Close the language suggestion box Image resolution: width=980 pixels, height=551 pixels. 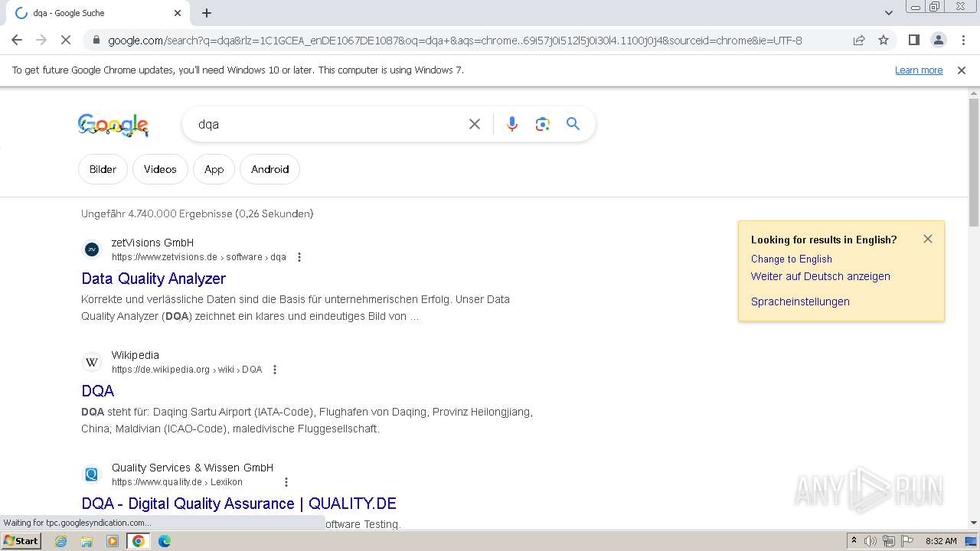928,239
